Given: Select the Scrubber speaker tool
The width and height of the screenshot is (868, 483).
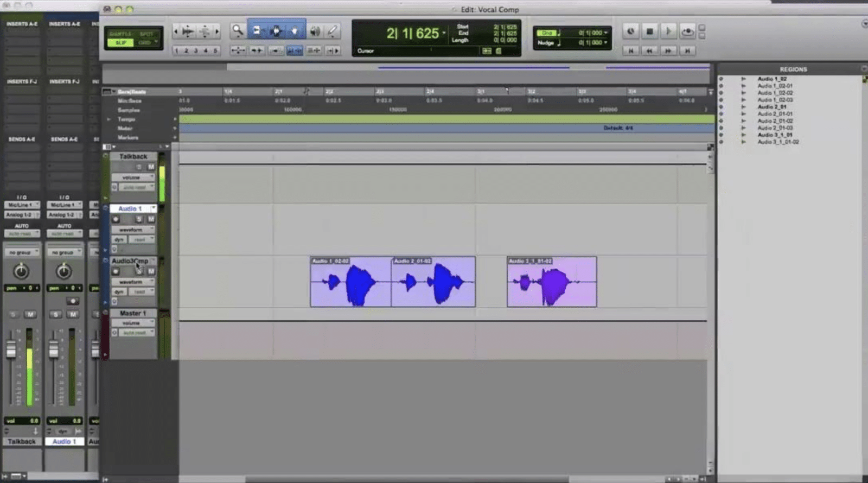Looking at the screenshot, I should tap(315, 31).
